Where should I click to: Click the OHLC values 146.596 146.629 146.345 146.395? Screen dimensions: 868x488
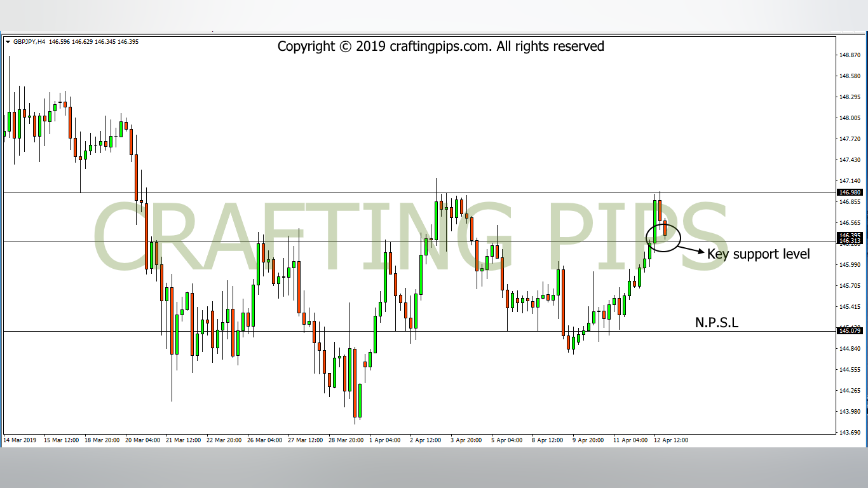pyautogui.click(x=93, y=42)
